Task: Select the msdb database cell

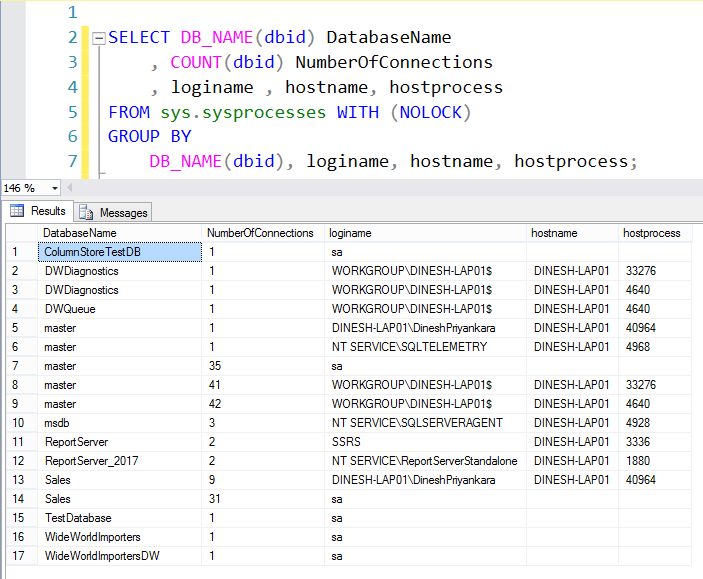Action: click(x=120, y=423)
